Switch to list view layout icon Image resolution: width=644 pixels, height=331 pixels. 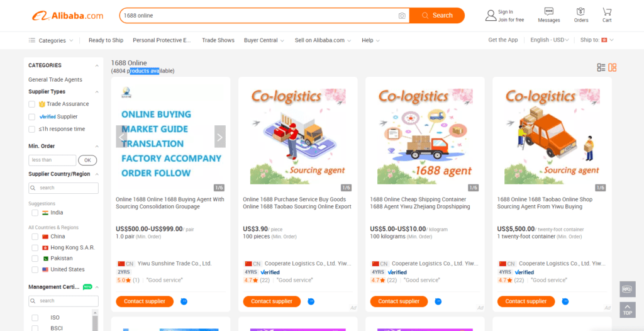tap(601, 67)
